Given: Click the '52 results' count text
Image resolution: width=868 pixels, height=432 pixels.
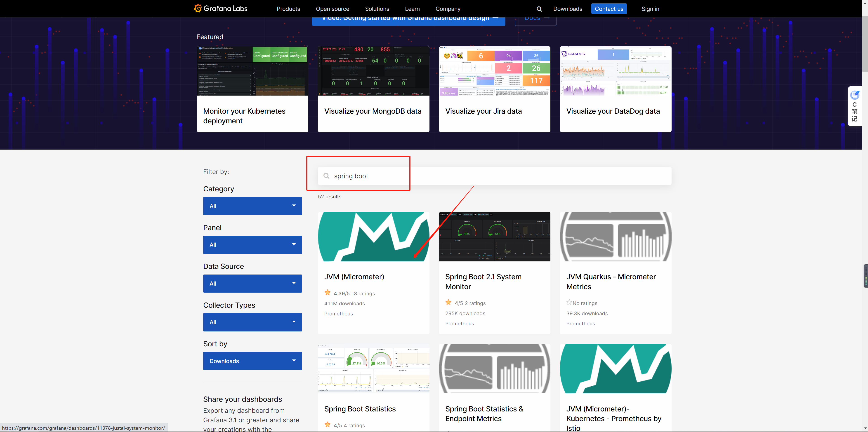Looking at the screenshot, I should [330, 197].
